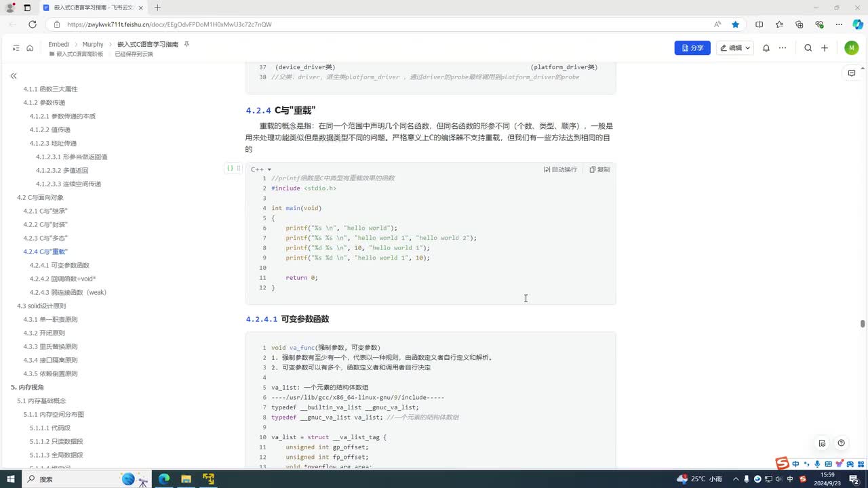The height and width of the screenshot is (488, 868).
Task: Click the bookmark star in address bar
Action: pyautogui.click(x=736, y=24)
